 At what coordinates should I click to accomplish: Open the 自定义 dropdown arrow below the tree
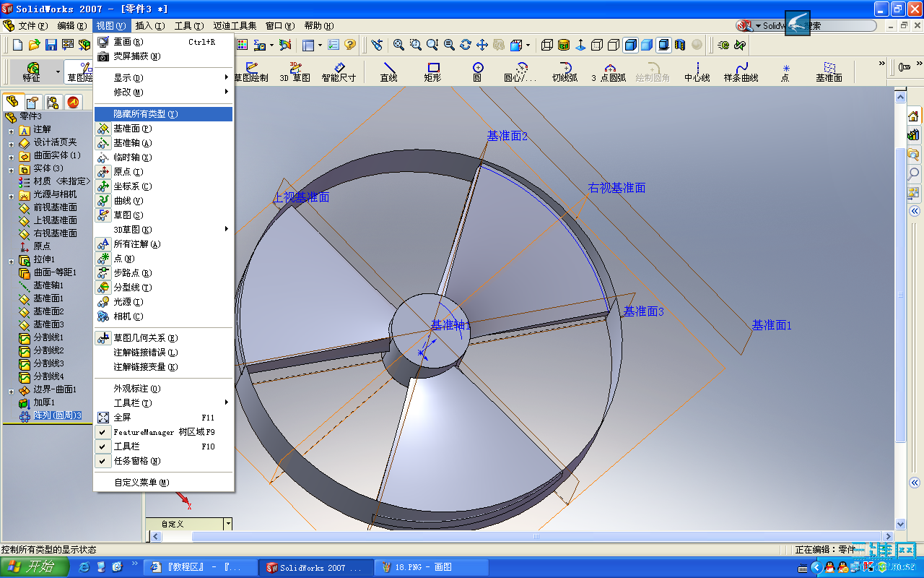click(228, 524)
